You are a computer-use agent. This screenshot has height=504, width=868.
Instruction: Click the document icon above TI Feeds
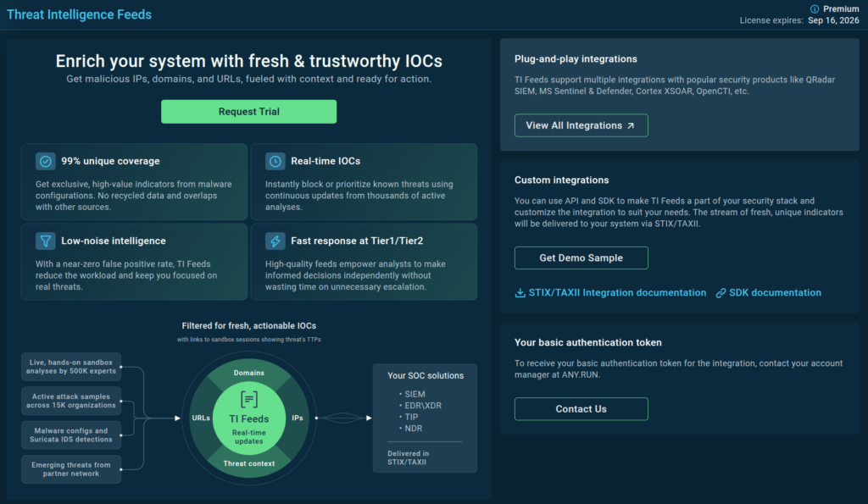pos(249,400)
